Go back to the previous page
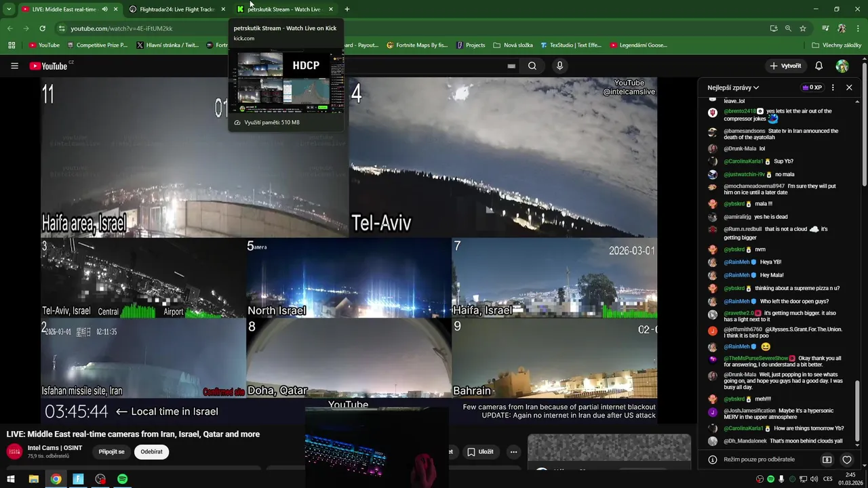The height and width of the screenshot is (488, 868). tap(10, 28)
